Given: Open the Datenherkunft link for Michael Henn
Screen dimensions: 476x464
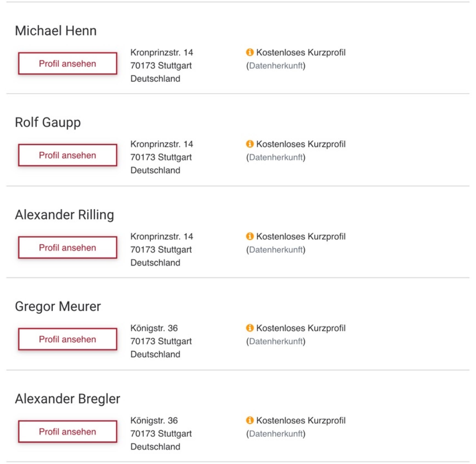Looking at the screenshot, I should (276, 65).
